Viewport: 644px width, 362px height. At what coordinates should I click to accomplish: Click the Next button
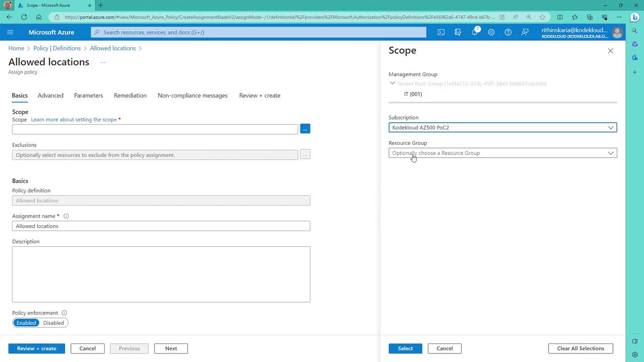tap(171, 348)
